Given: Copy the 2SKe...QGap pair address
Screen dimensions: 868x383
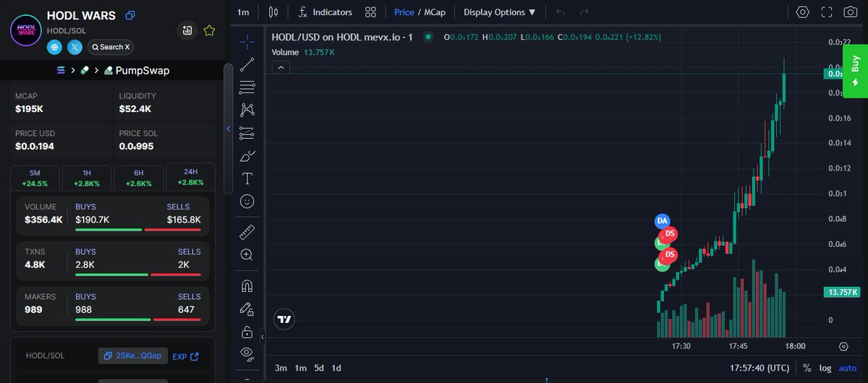Looking at the screenshot, I should coord(133,356).
